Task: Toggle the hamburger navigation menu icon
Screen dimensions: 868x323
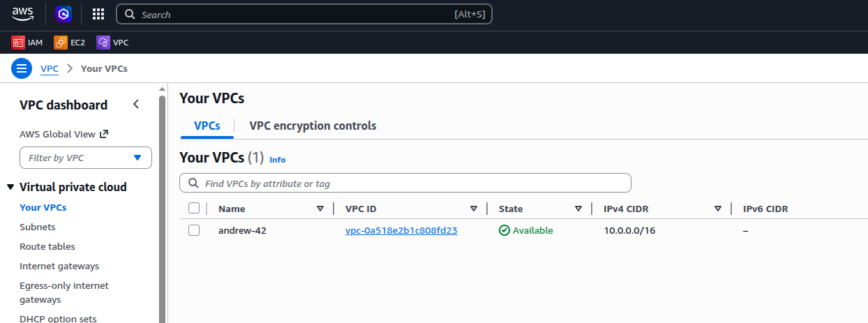Action: (x=22, y=68)
